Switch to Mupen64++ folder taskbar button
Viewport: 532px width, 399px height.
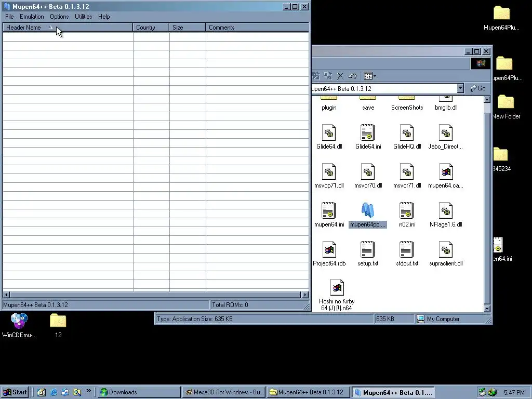pyautogui.click(x=309, y=392)
